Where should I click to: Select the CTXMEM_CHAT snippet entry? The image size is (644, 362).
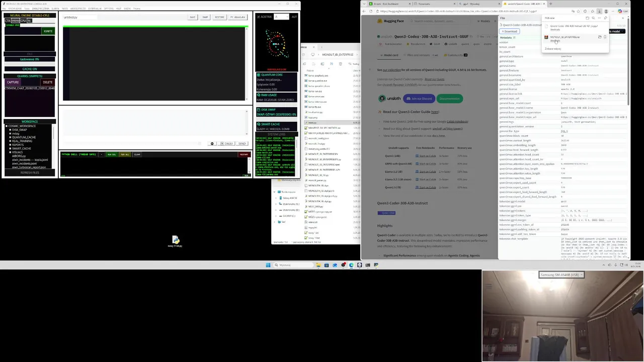coord(30,88)
